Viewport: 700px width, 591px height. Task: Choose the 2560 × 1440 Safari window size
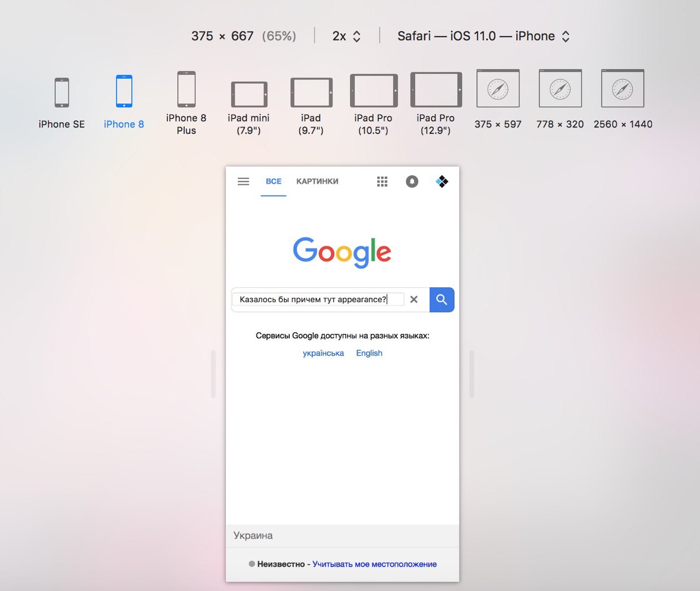(x=623, y=88)
